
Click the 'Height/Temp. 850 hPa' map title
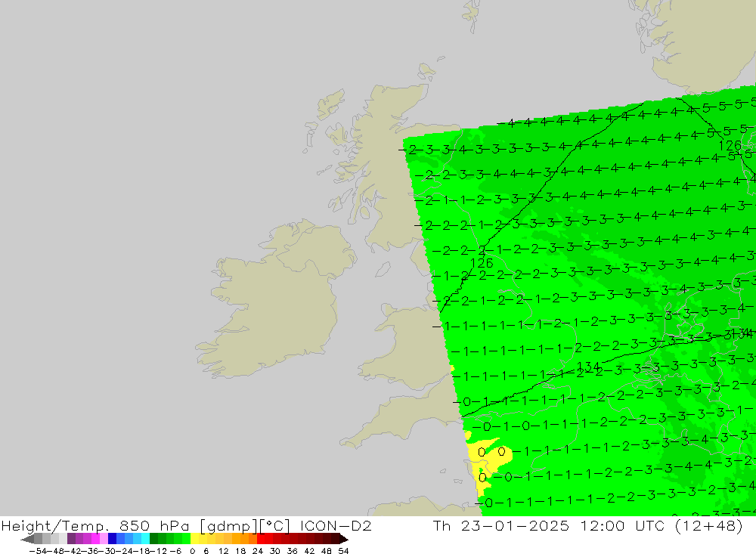pos(95,525)
